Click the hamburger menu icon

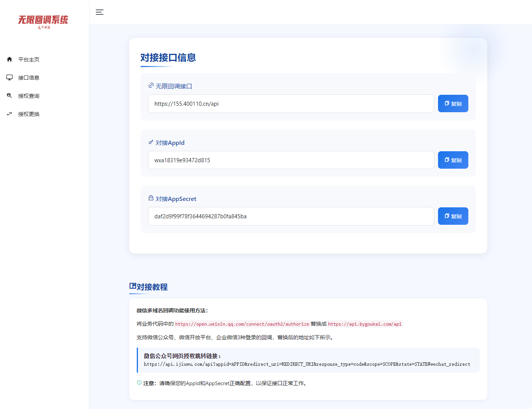[x=99, y=12]
